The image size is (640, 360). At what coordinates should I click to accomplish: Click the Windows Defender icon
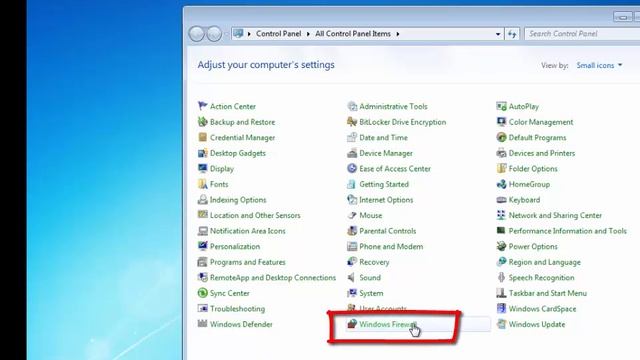(202, 324)
